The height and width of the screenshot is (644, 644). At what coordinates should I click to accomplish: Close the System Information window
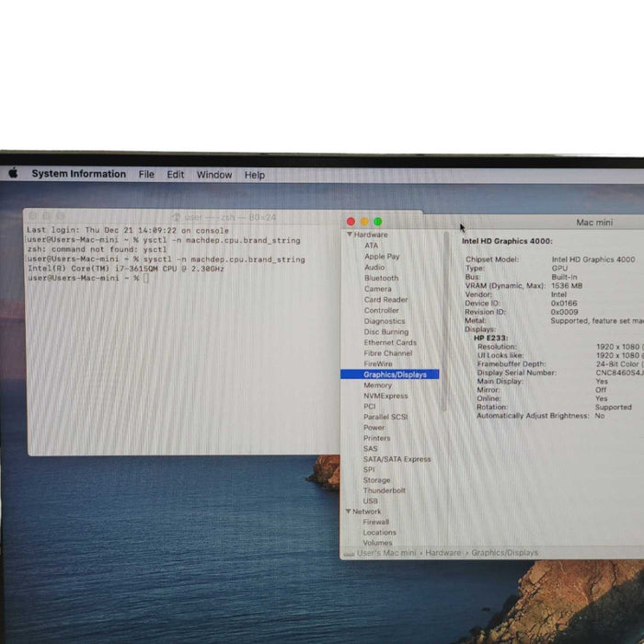pos(351,222)
